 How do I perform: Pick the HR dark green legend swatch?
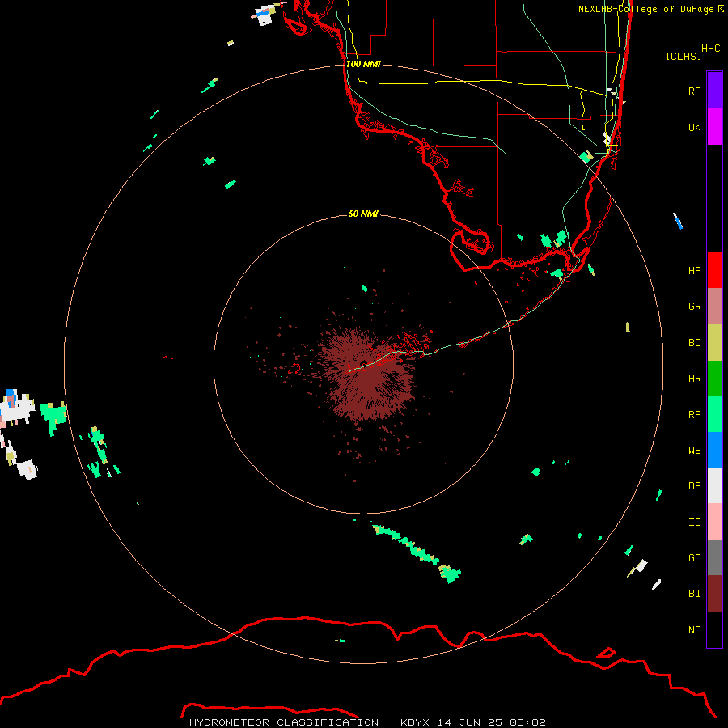point(714,378)
